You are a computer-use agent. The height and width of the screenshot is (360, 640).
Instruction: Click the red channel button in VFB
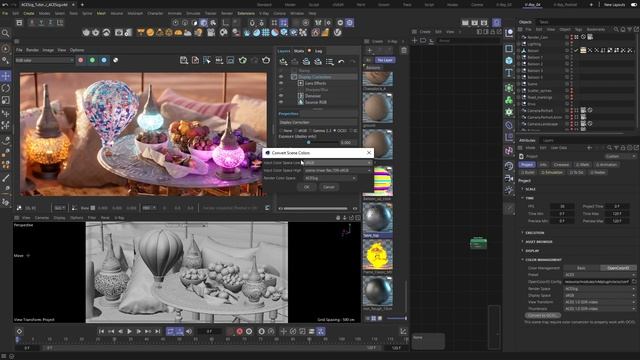[81, 60]
